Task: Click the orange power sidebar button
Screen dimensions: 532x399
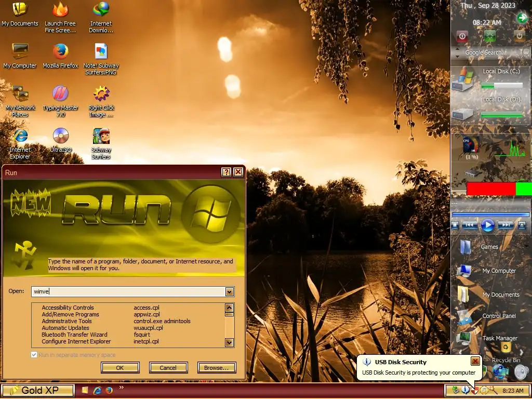Action: pos(519,36)
